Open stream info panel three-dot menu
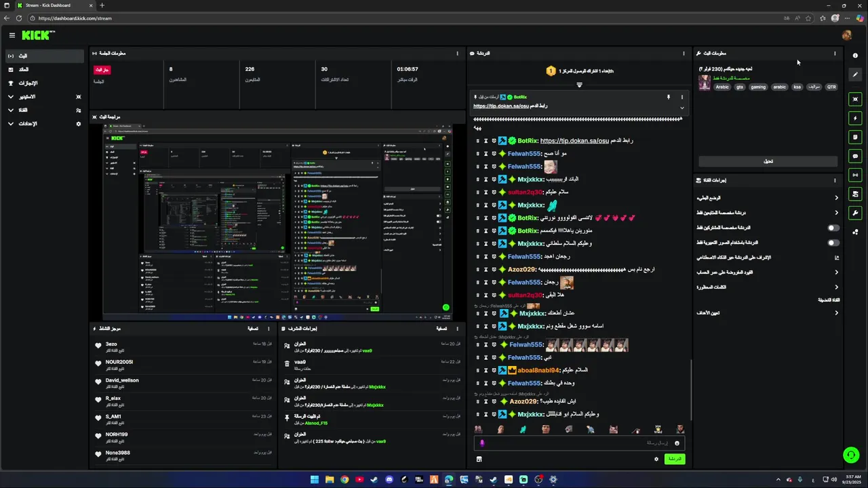The image size is (868, 488). [x=835, y=54]
